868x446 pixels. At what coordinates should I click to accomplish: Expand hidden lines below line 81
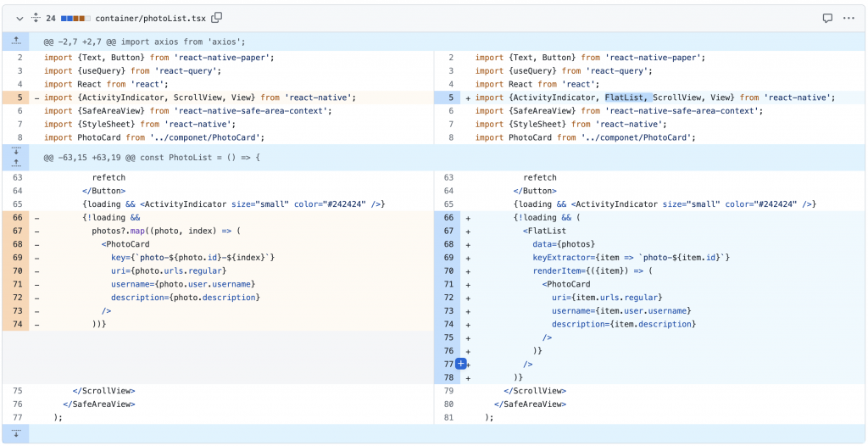tap(16, 434)
